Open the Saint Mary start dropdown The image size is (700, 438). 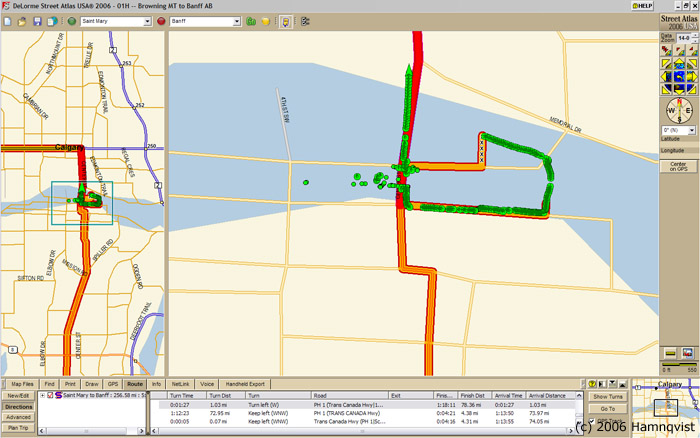tap(147, 21)
